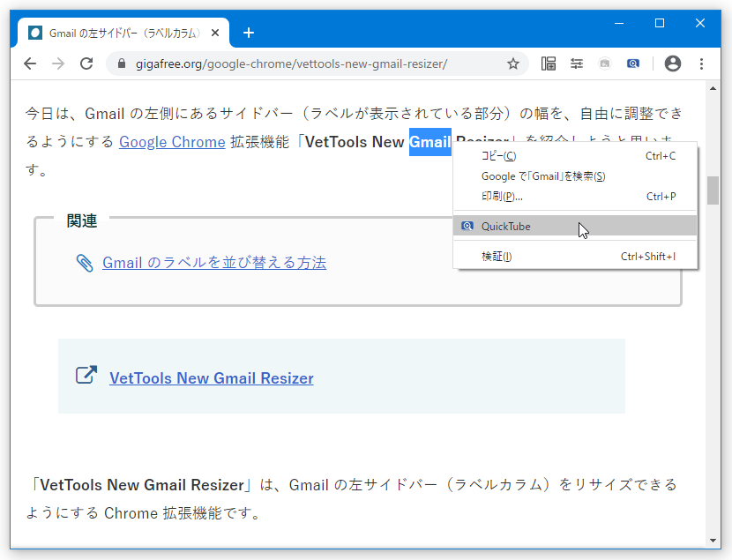Minimize the Chrome window
732x560 pixels.
tap(619, 23)
